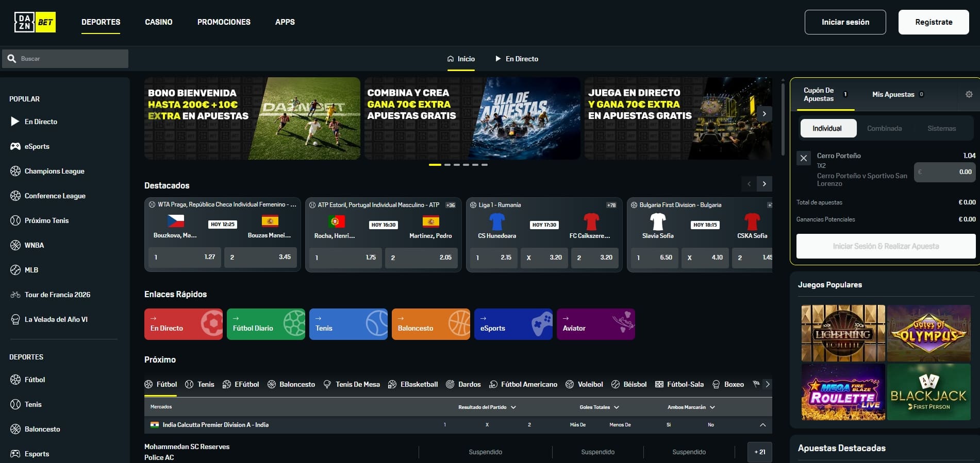980x463 pixels.
Task: Open coupon settings gear icon
Action: coord(969,94)
